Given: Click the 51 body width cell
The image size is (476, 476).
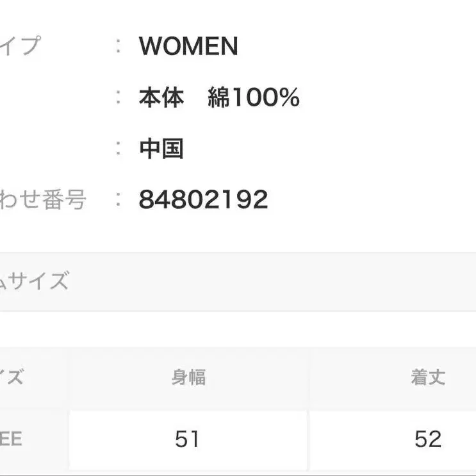Looking at the screenshot, I should (188, 439).
